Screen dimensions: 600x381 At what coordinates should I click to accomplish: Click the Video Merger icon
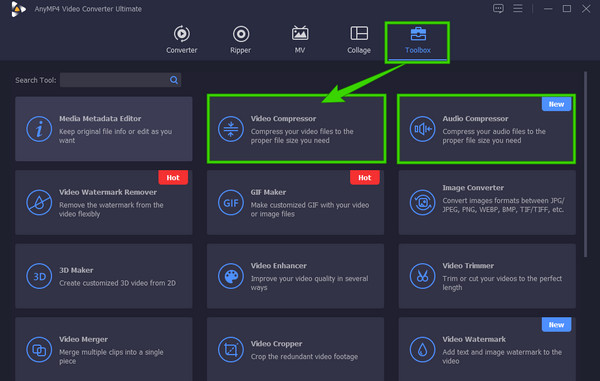pos(39,350)
